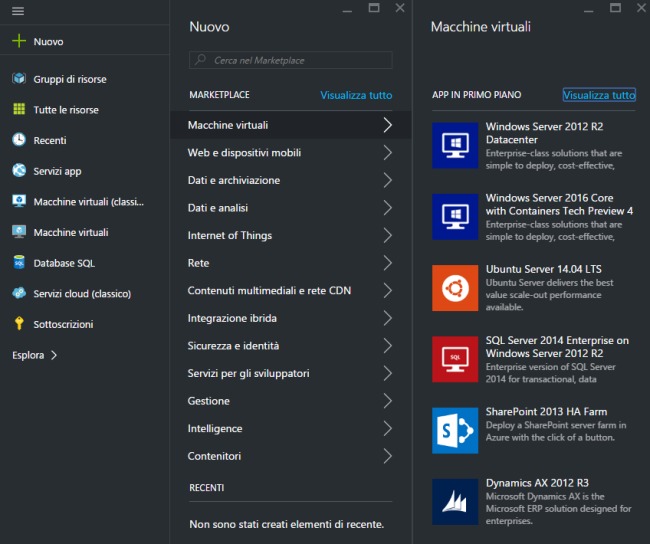Click the Database SQL icon

(x=19, y=262)
